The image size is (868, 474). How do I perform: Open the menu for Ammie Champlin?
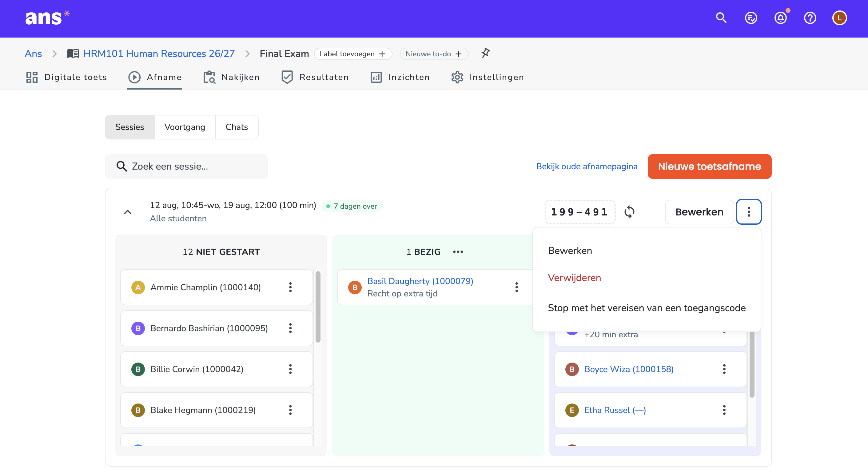click(290, 287)
